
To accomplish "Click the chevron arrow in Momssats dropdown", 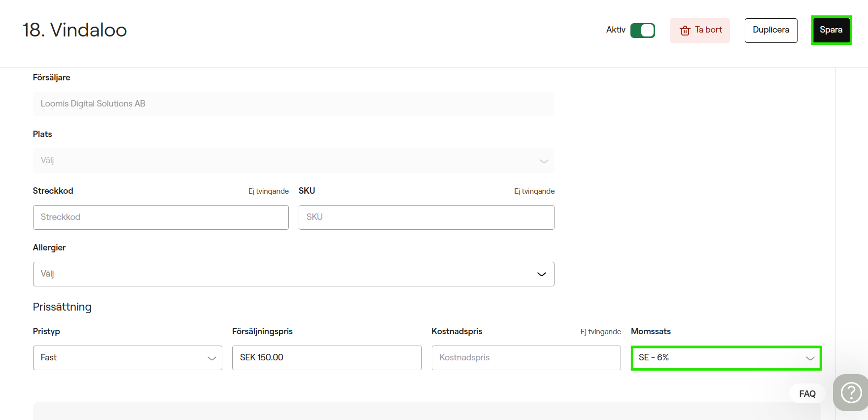I will [810, 358].
